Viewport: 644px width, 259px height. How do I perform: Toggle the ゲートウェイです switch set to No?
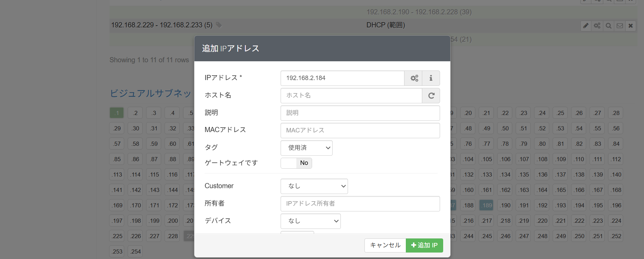click(296, 163)
